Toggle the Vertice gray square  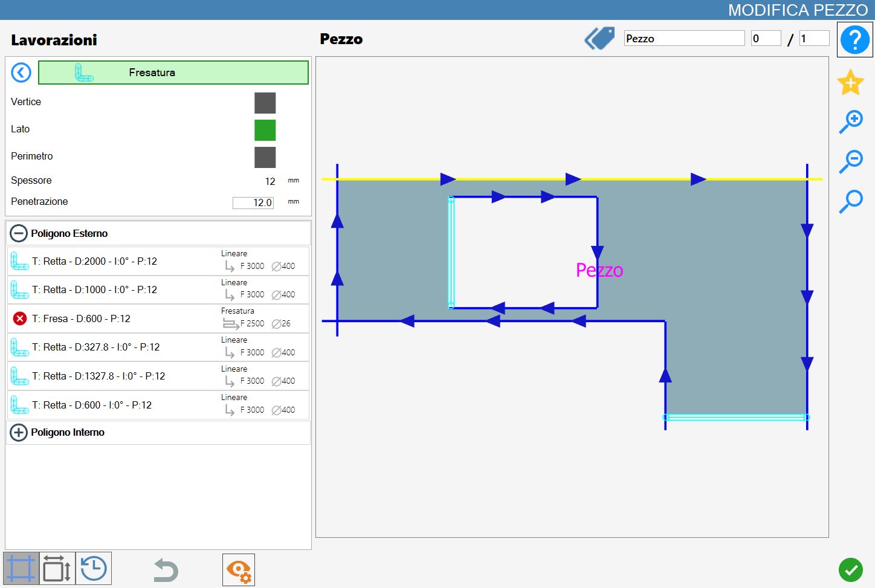(x=265, y=103)
